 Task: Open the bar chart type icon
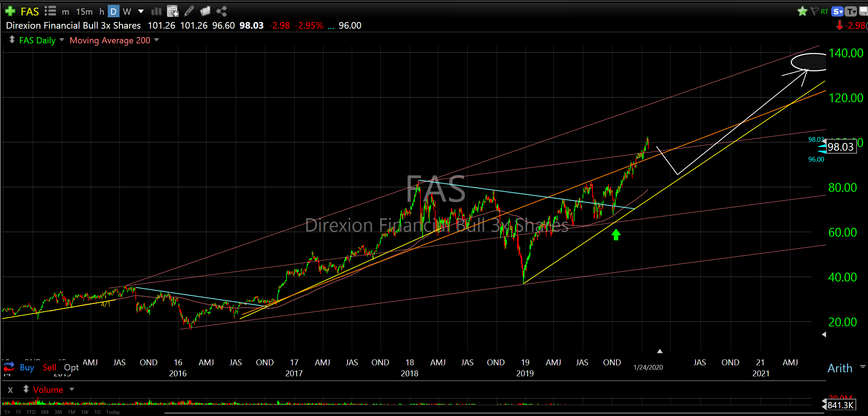pos(156,11)
